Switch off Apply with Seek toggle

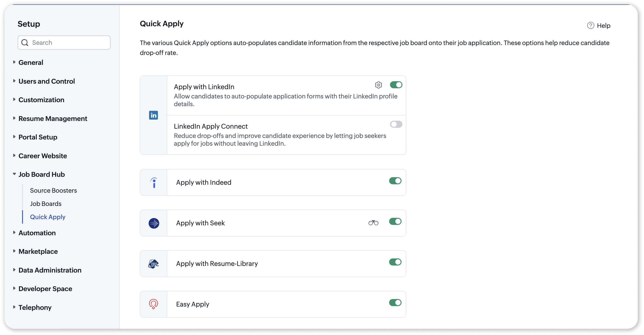(395, 221)
